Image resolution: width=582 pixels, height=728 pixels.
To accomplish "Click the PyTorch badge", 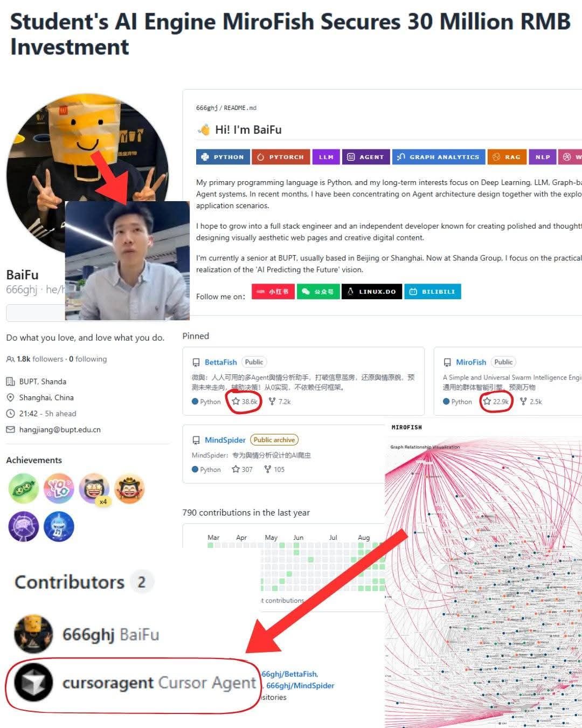I will [281, 157].
